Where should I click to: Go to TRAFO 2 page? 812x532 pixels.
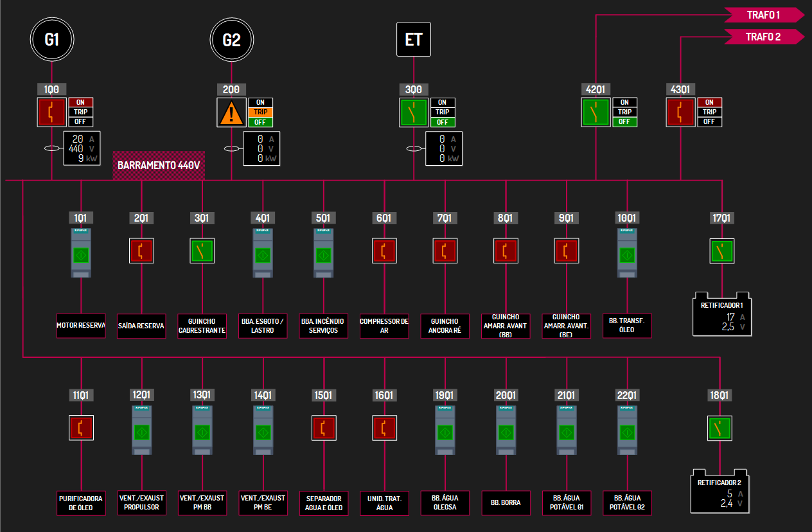[764, 37]
